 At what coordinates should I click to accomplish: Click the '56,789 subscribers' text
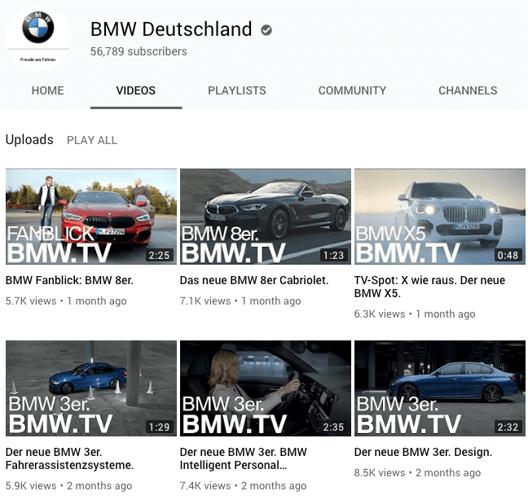tap(138, 52)
